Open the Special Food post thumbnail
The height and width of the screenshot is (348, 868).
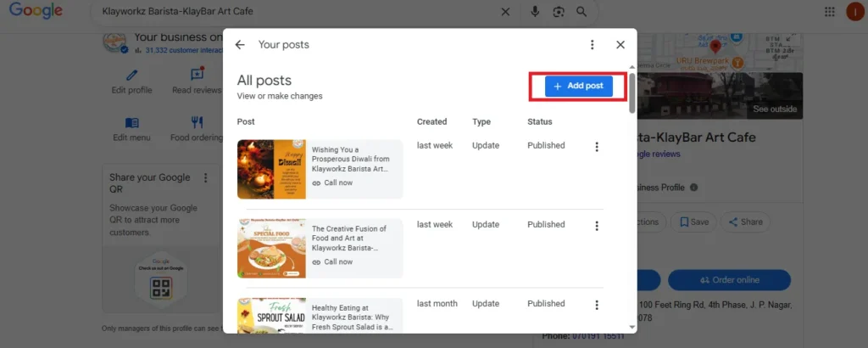pyautogui.click(x=271, y=248)
